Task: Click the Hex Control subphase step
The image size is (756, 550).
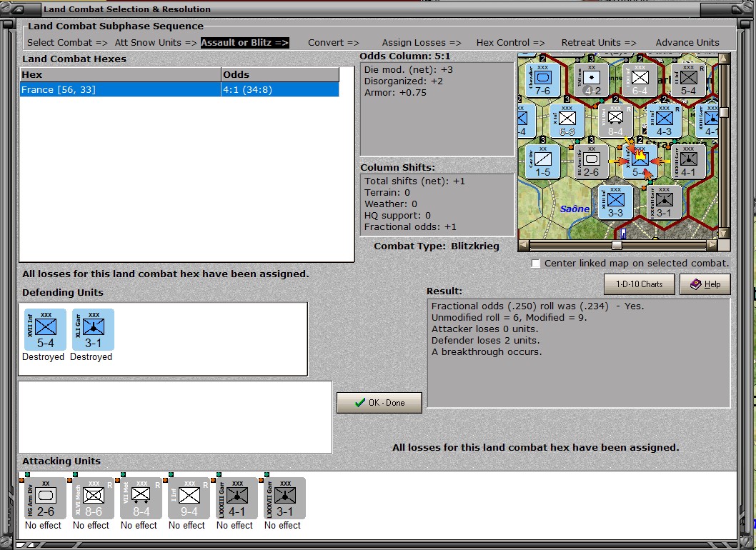Action: [x=511, y=42]
